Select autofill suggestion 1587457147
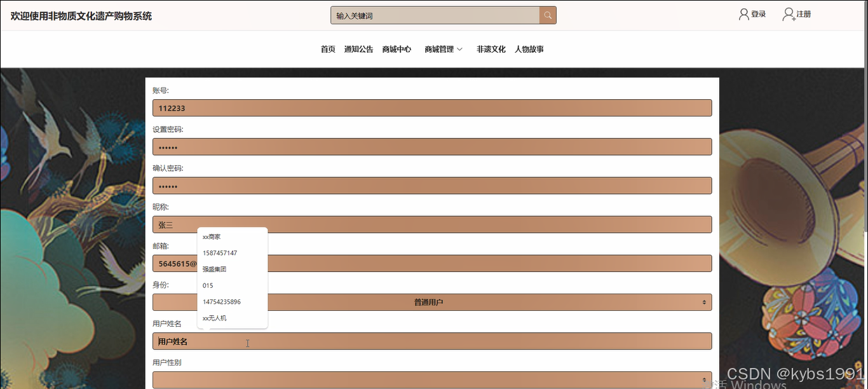This screenshot has width=868, height=389. point(233,253)
